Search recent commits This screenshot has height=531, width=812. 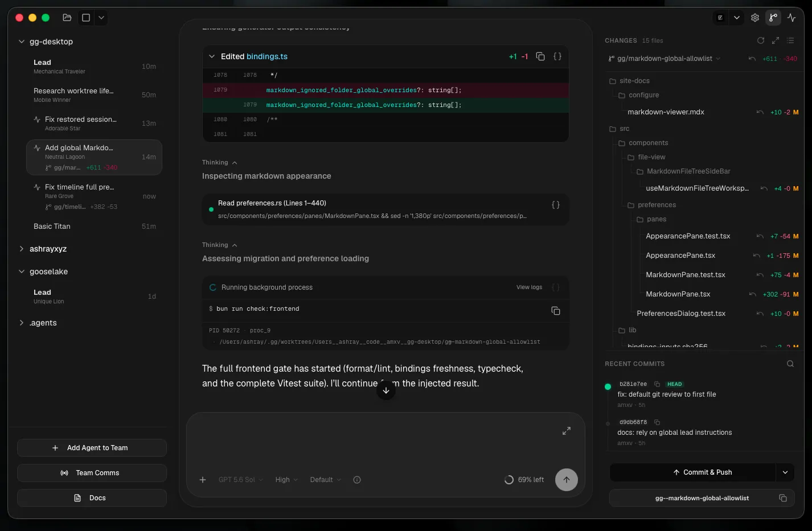click(x=790, y=364)
